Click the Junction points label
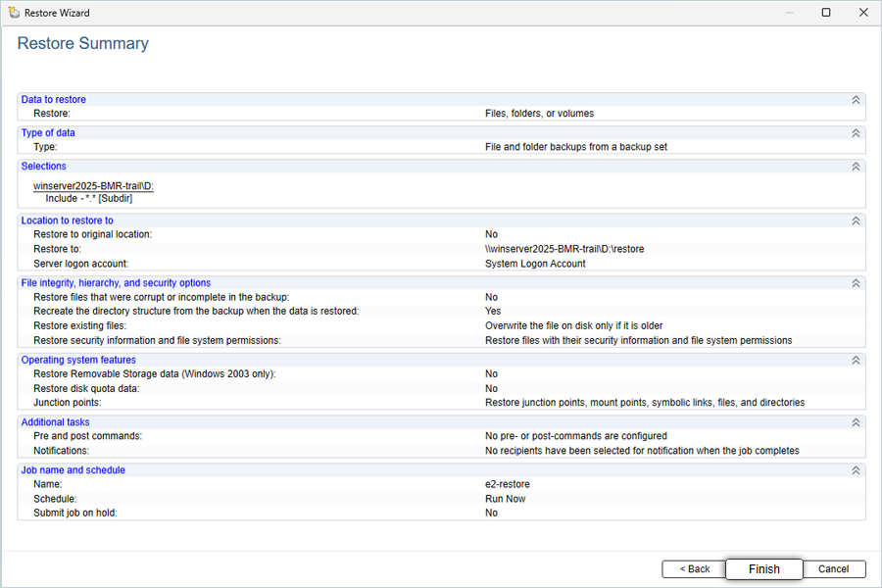The width and height of the screenshot is (882, 588). point(68,403)
